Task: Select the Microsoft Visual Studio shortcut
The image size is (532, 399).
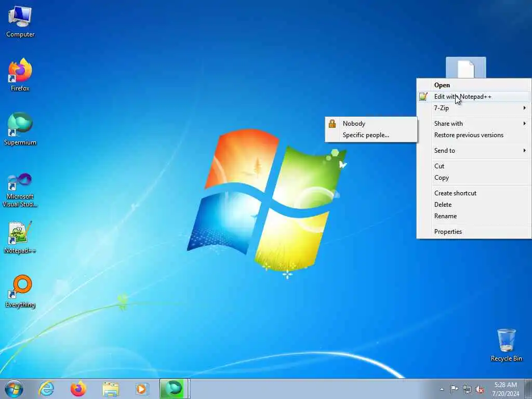Action: (x=20, y=189)
